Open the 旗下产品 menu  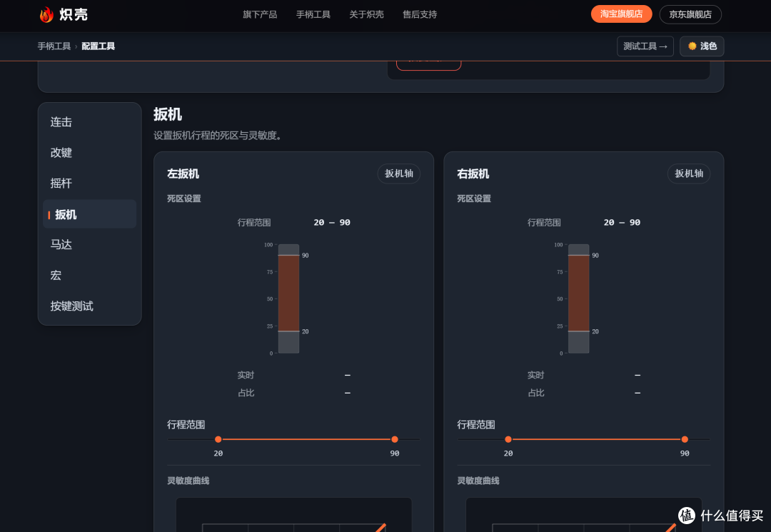point(260,15)
